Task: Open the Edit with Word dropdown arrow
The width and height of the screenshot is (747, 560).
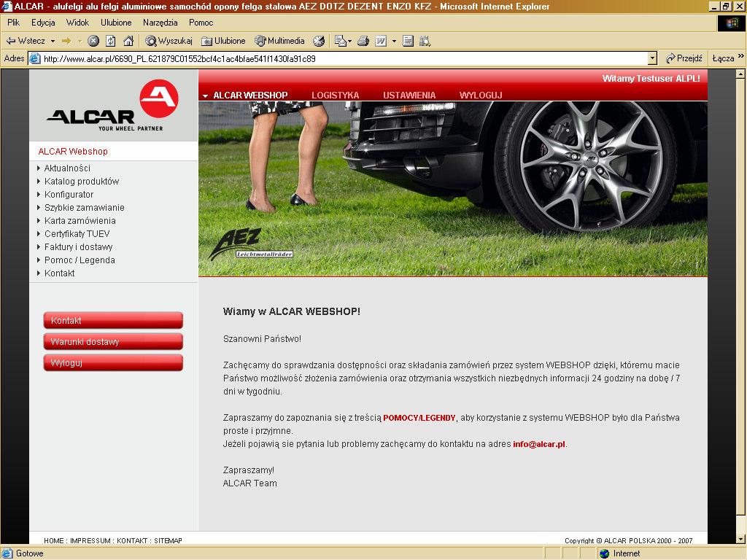Action: [x=394, y=41]
